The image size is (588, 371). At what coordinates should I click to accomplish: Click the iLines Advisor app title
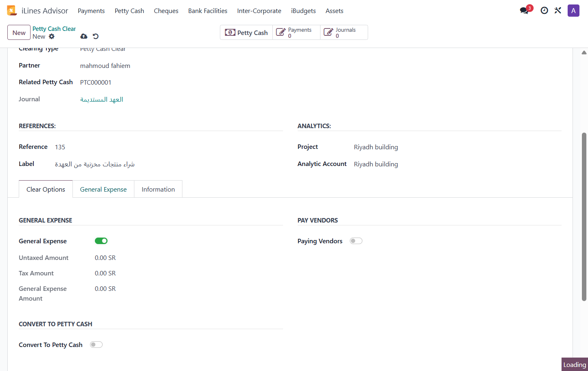[x=45, y=11]
